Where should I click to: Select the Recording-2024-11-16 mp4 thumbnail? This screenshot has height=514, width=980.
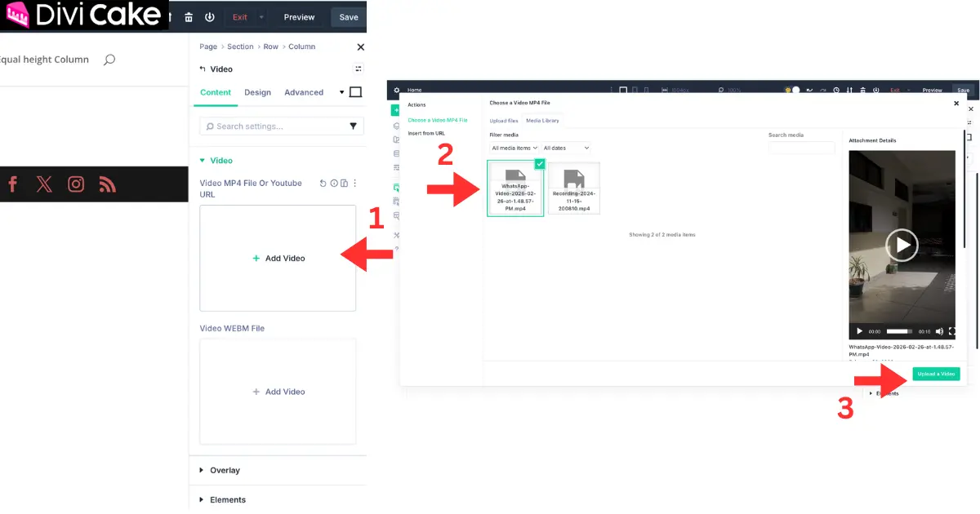point(574,188)
